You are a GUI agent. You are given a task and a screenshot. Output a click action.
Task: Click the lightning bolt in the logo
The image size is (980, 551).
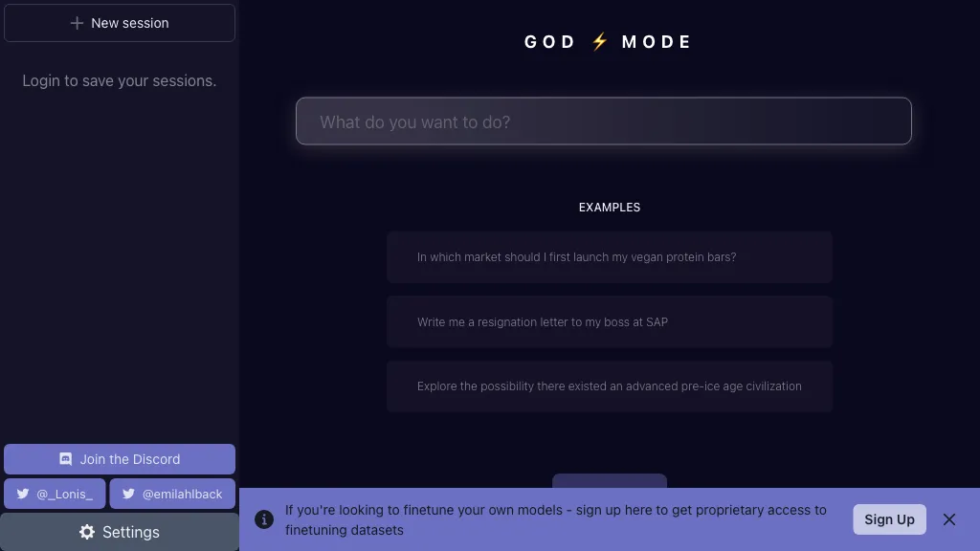click(600, 41)
